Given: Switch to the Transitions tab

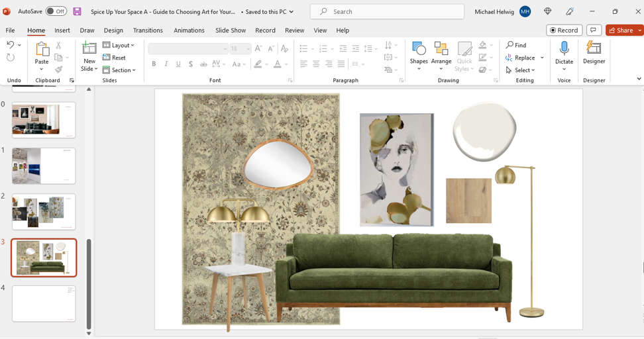Looking at the screenshot, I should 148,30.
